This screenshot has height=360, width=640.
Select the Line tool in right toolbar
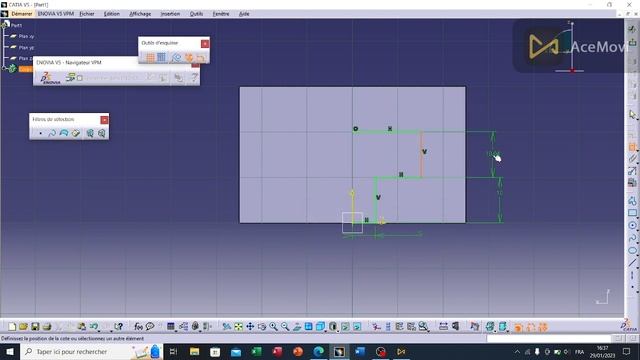pos(632,263)
